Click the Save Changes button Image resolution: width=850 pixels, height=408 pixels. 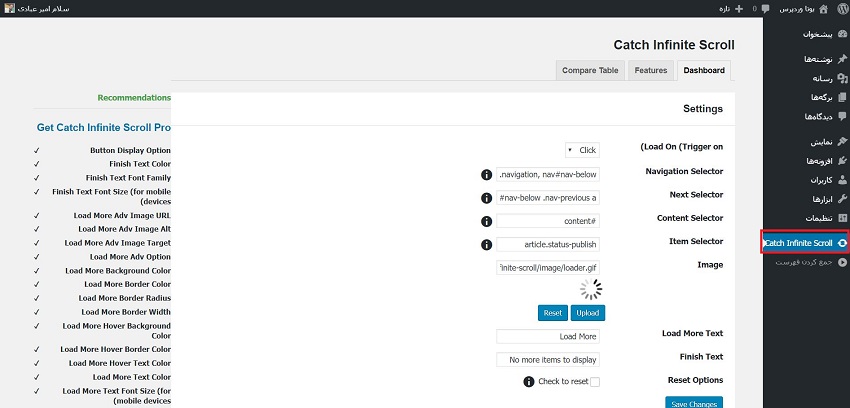pos(694,404)
